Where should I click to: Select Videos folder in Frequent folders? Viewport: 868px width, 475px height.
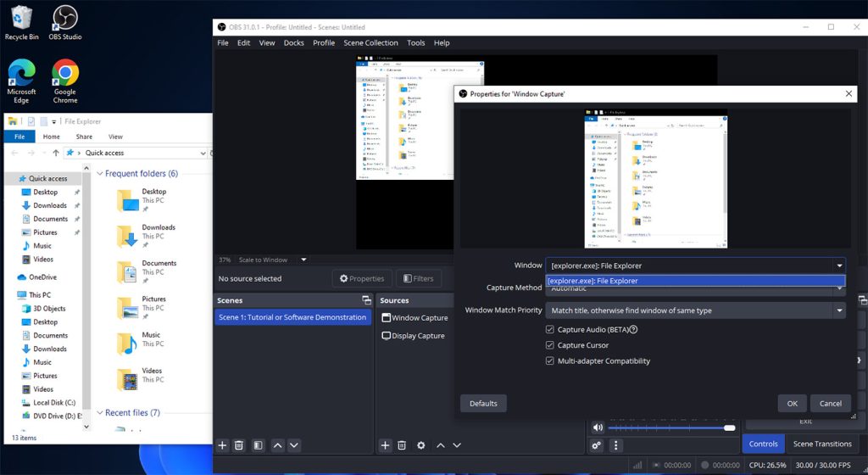[140, 379]
